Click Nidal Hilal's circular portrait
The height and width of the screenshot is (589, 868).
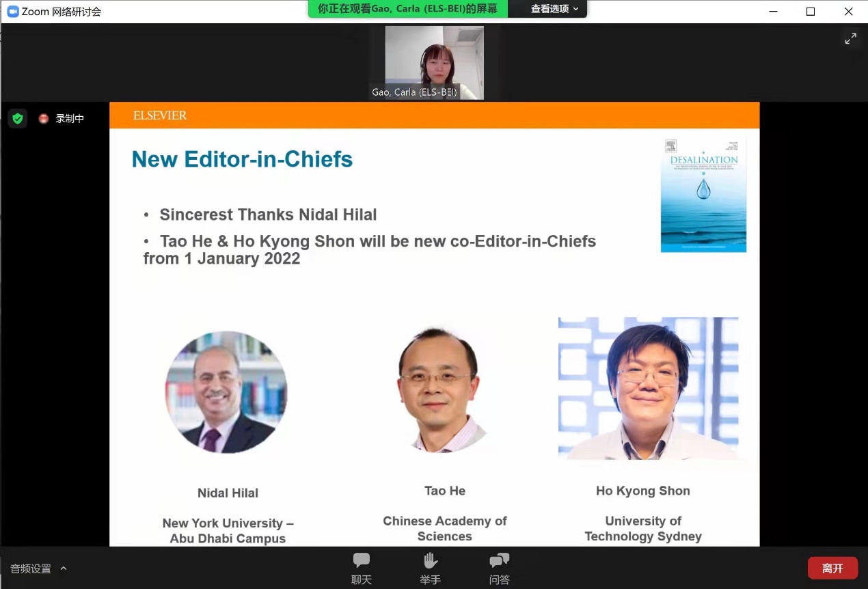pos(226,392)
